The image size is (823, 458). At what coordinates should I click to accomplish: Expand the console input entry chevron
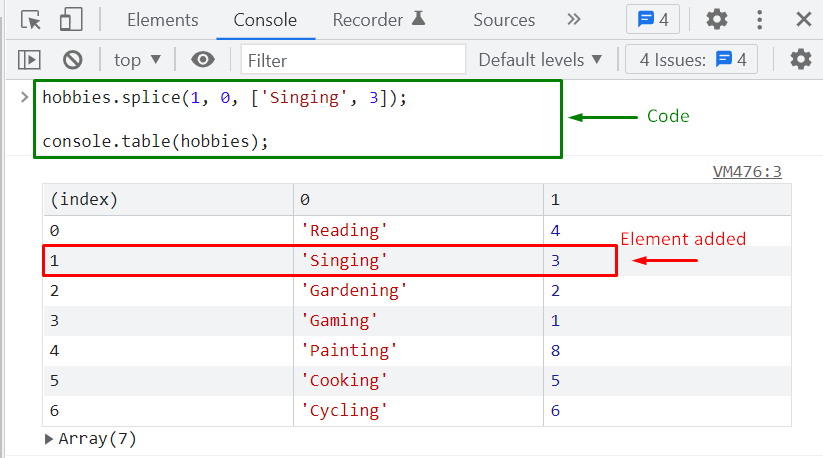24,97
